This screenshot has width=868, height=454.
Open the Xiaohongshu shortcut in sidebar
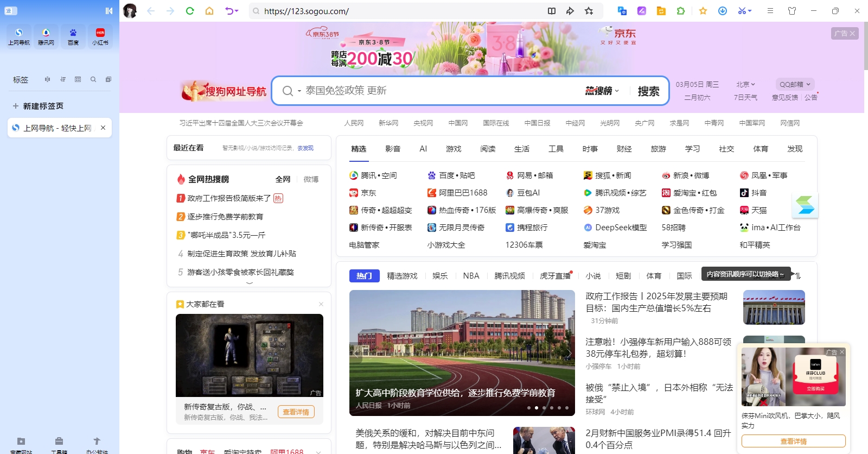click(100, 36)
